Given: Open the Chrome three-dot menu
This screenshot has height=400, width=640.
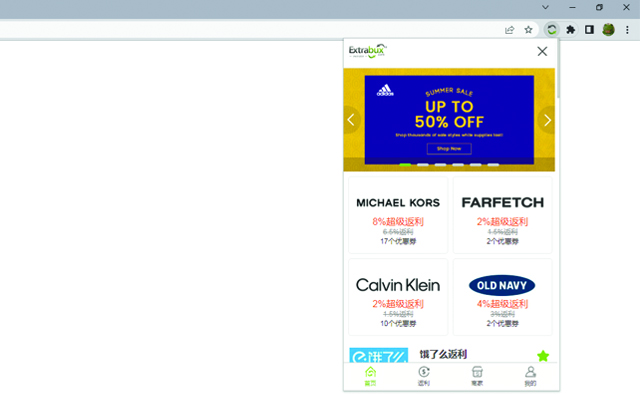Looking at the screenshot, I should click(627, 29).
